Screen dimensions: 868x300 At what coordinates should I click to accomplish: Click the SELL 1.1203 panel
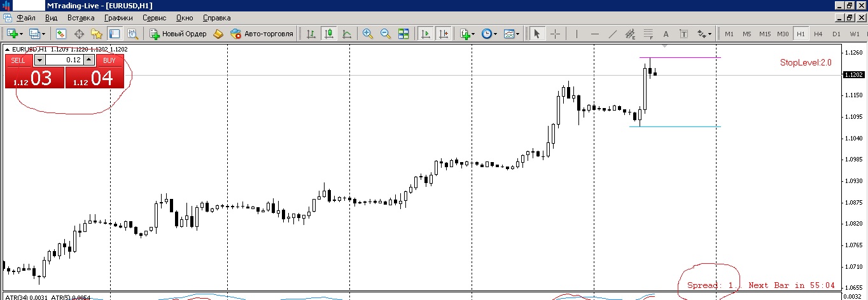click(34, 78)
